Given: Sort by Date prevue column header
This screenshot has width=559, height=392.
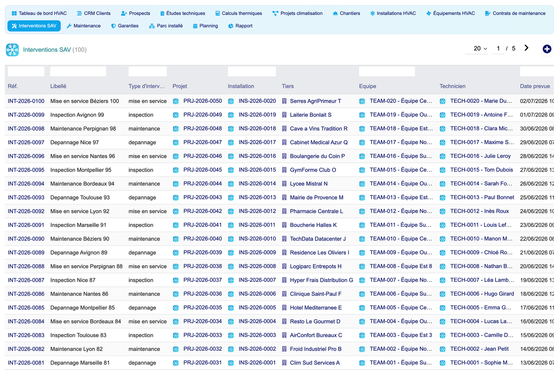Looking at the screenshot, I should tap(535, 86).
